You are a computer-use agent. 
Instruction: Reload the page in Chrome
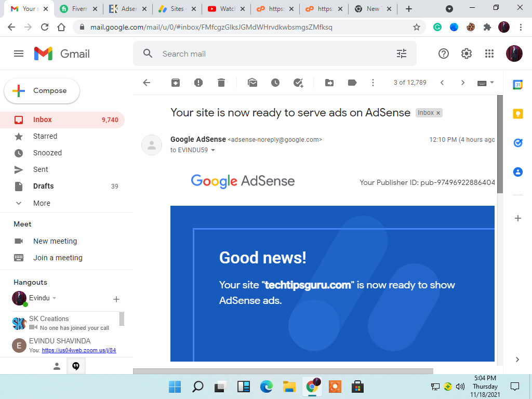(x=45, y=27)
